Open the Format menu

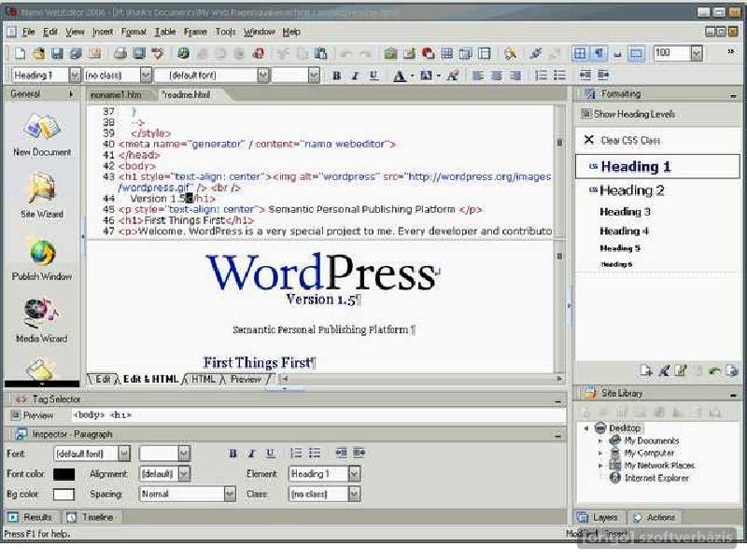pyautogui.click(x=134, y=32)
